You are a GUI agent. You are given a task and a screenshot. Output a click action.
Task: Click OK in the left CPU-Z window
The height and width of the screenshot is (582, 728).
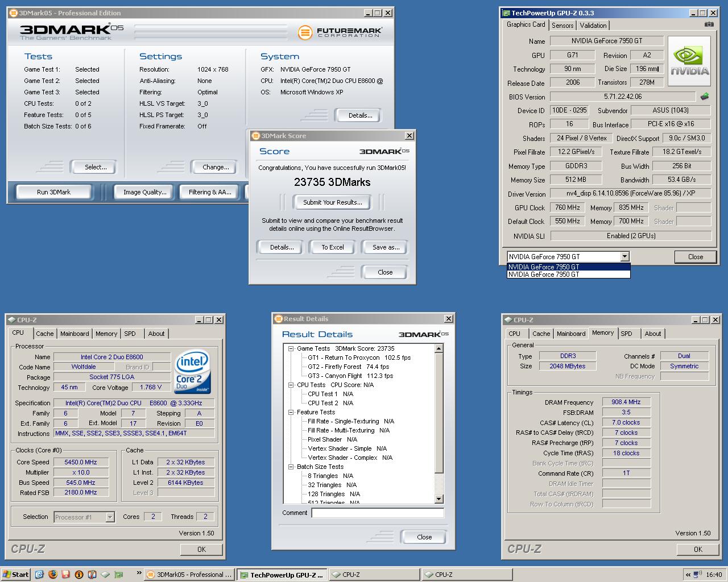tap(201, 549)
